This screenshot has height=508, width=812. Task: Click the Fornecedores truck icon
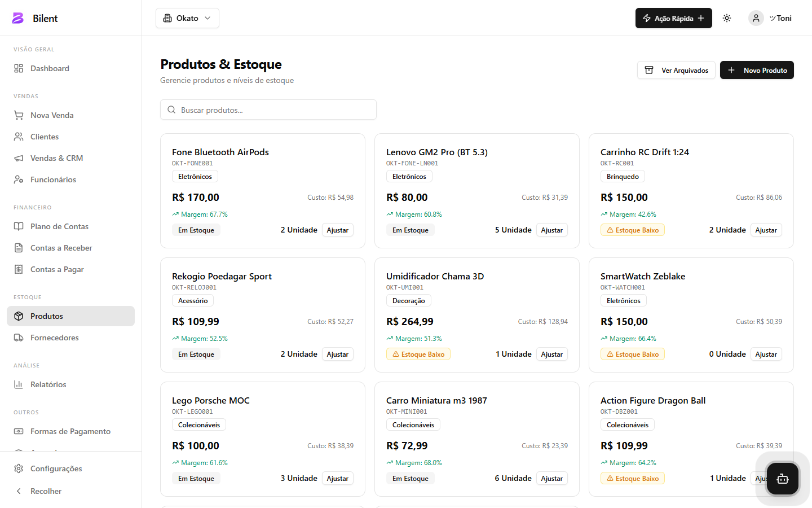click(x=19, y=338)
